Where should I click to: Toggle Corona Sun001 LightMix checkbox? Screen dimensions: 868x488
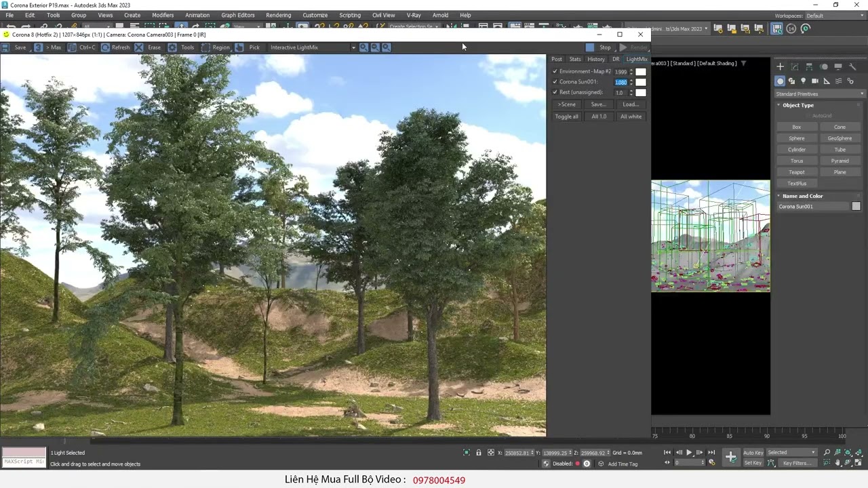[x=555, y=82]
